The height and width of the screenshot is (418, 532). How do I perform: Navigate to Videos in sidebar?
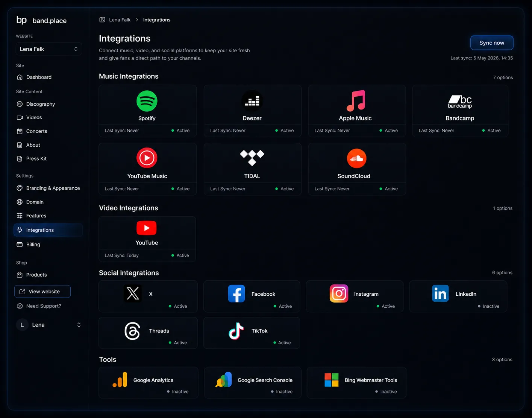tap(48, 117)
